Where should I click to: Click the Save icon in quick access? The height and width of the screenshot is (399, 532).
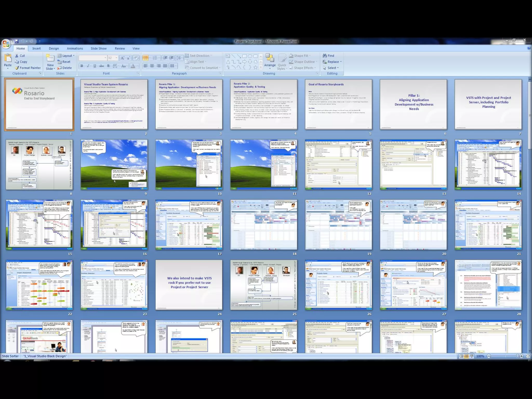[16, 41]
